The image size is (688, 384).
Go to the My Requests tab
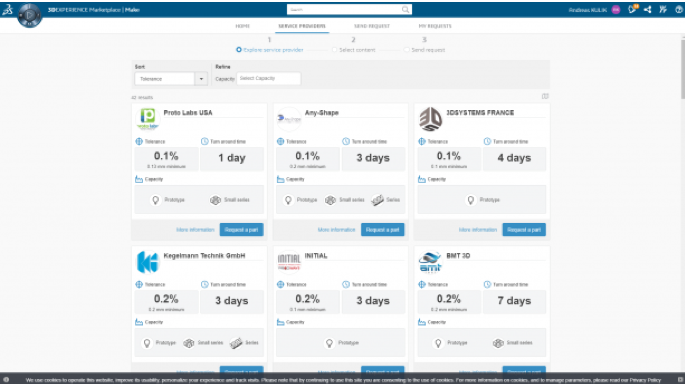[435, 26]
